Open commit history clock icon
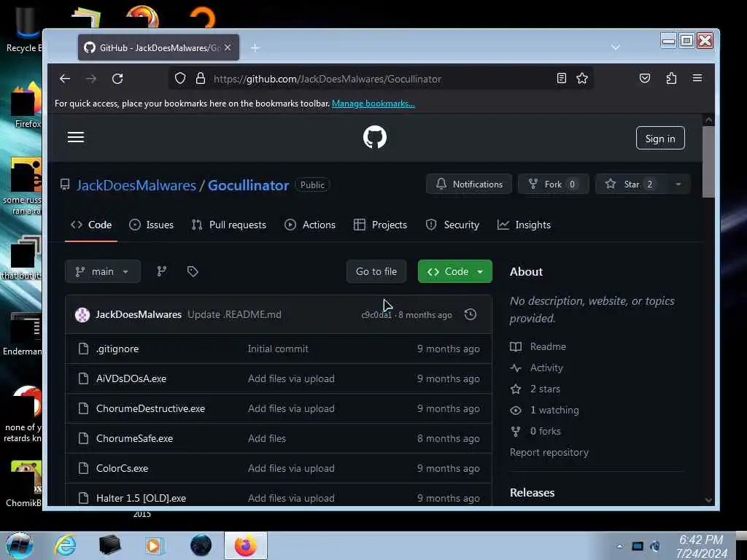The height and width of the screenshot is (560, 747). pos(471,314)
